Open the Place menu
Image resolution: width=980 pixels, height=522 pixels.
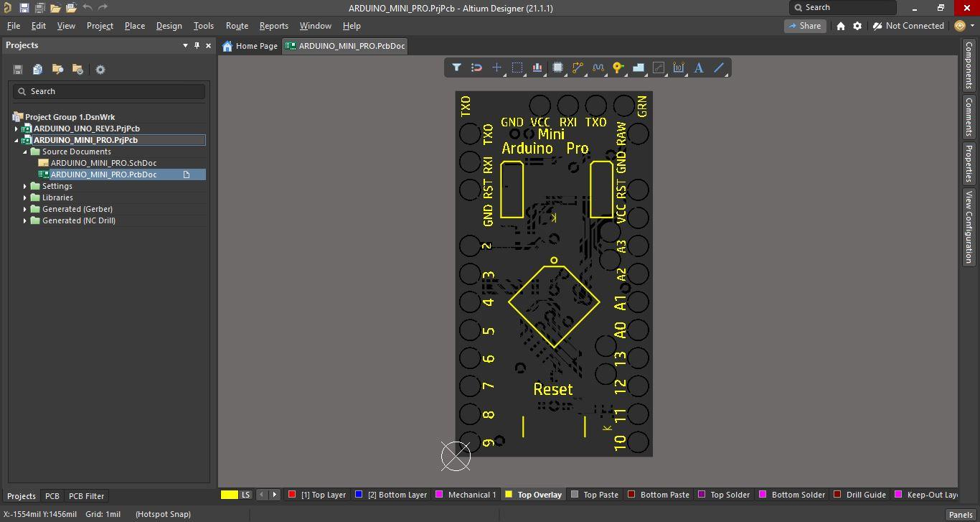(135, 26)
